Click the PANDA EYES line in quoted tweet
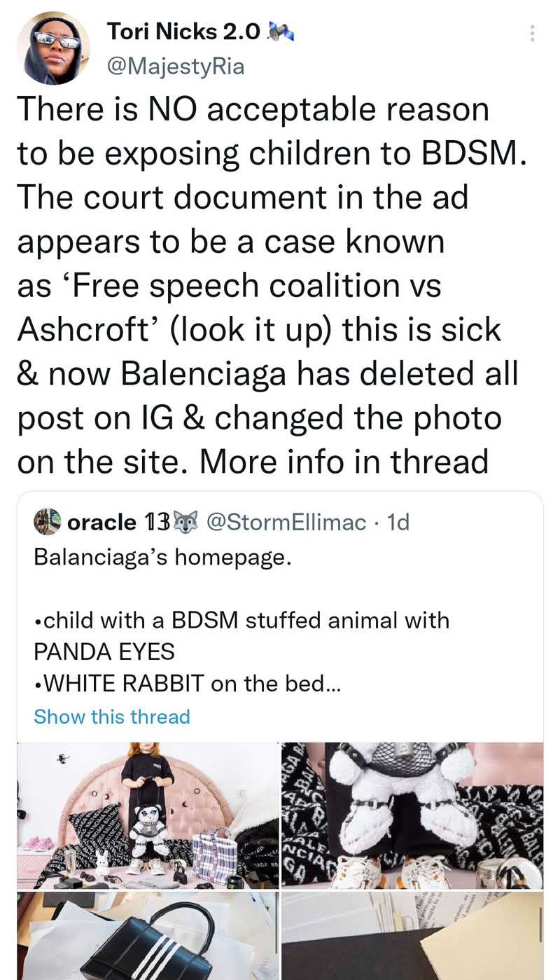This screenshot has width=560, height=980. [104, 652]
